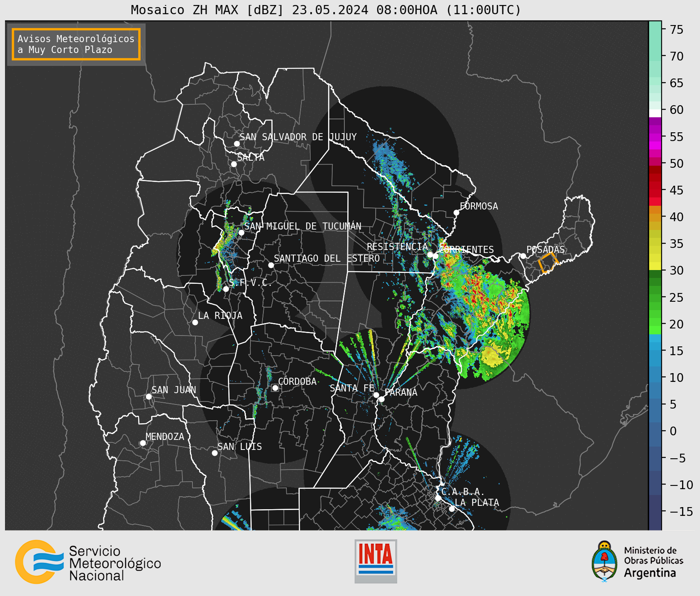Click the Santiago del Estero city dot

point(271,265)
